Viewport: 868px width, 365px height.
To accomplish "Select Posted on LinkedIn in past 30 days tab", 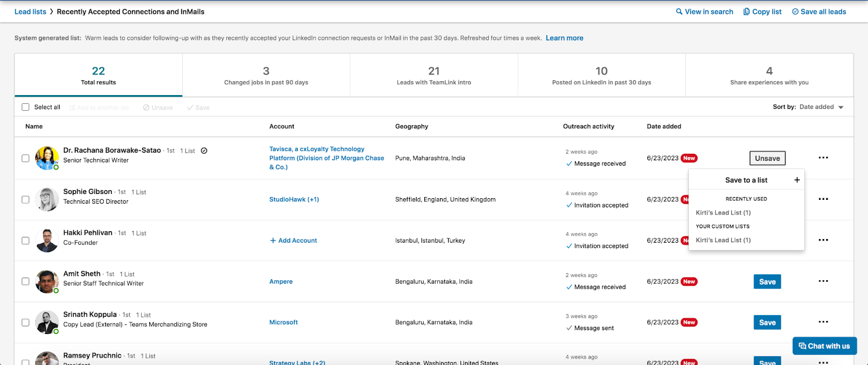I will click(602, 75).
